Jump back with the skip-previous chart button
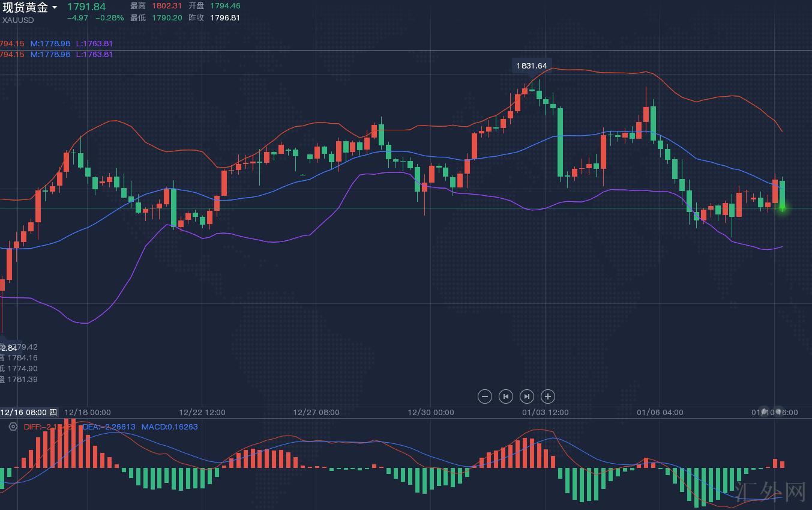The width and height of the screenshot is (812, 510). [506, 396]
